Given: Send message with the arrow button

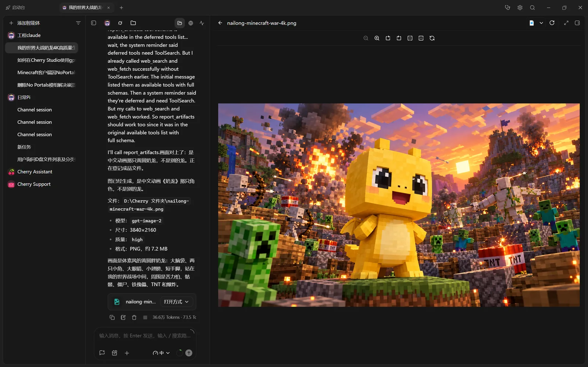Looking at the screenshot, I should click(x=189, y=353).
